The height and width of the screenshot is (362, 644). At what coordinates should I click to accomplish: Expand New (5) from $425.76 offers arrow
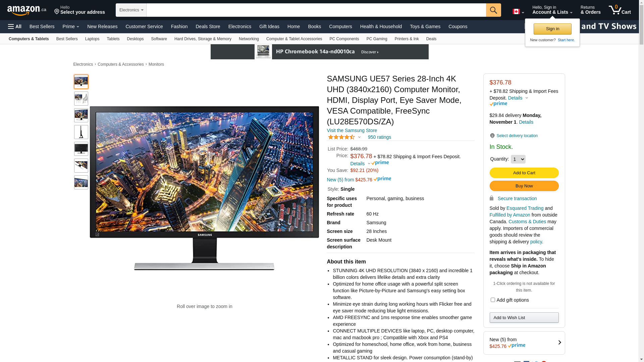pyautogui.click(x=559, y=343)
